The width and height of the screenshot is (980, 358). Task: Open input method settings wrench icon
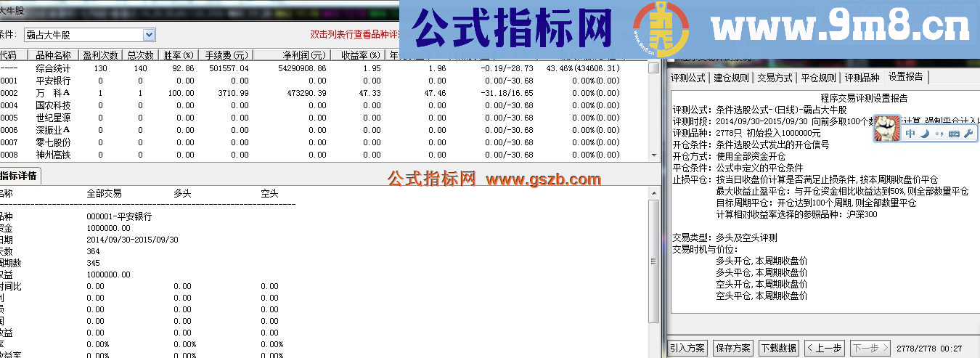[967, 134]
